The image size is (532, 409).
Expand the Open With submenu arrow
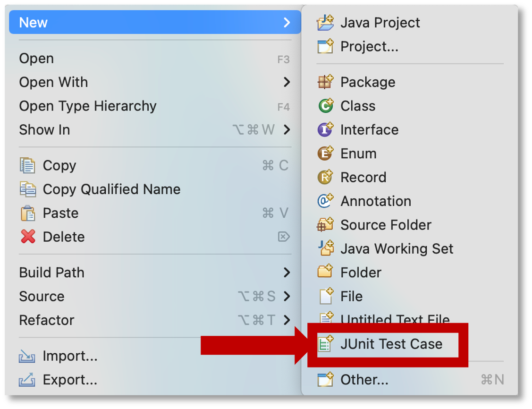point(287,82)
